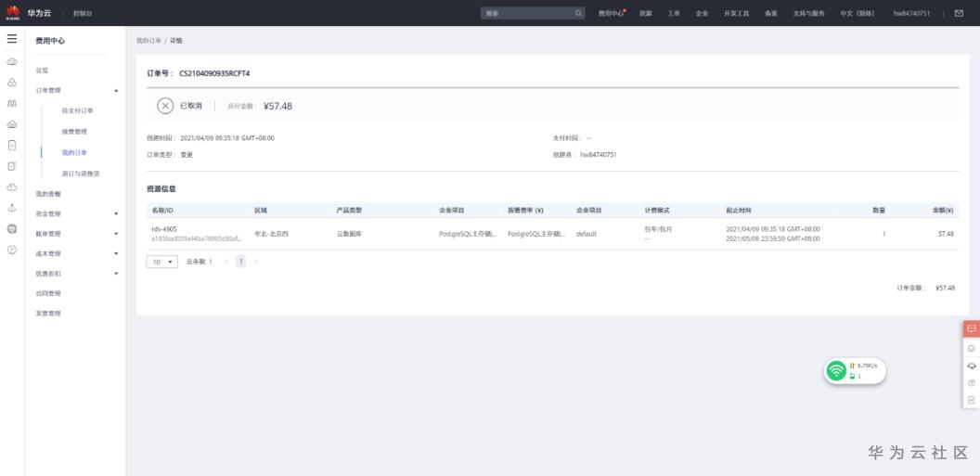
Task: Click the enterprise project cell default
Action: (587, 234)
